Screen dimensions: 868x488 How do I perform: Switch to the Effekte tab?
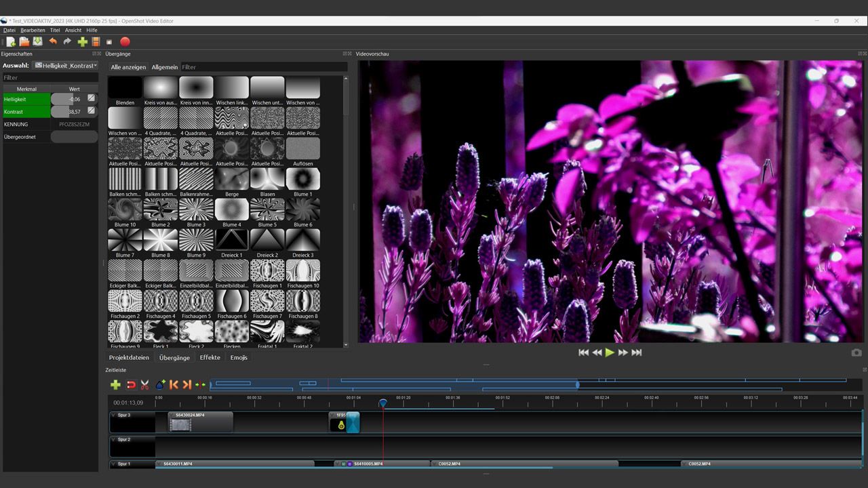(x=210, y=357)
